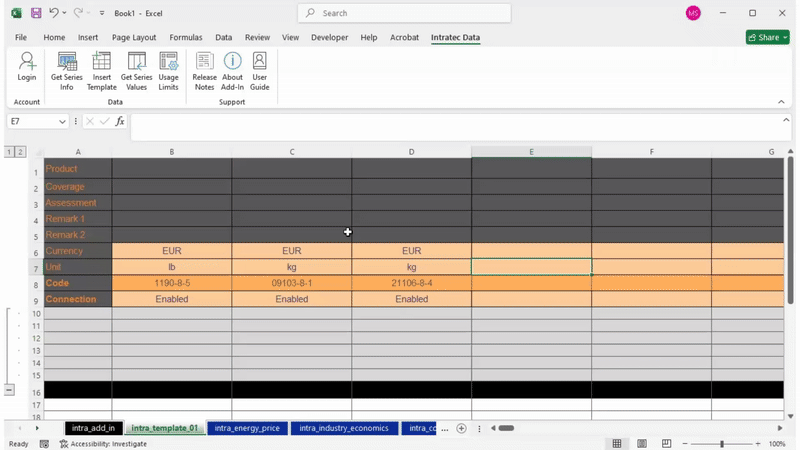
Task: Save the workbook with the save icon
Action: click(36, 13)
